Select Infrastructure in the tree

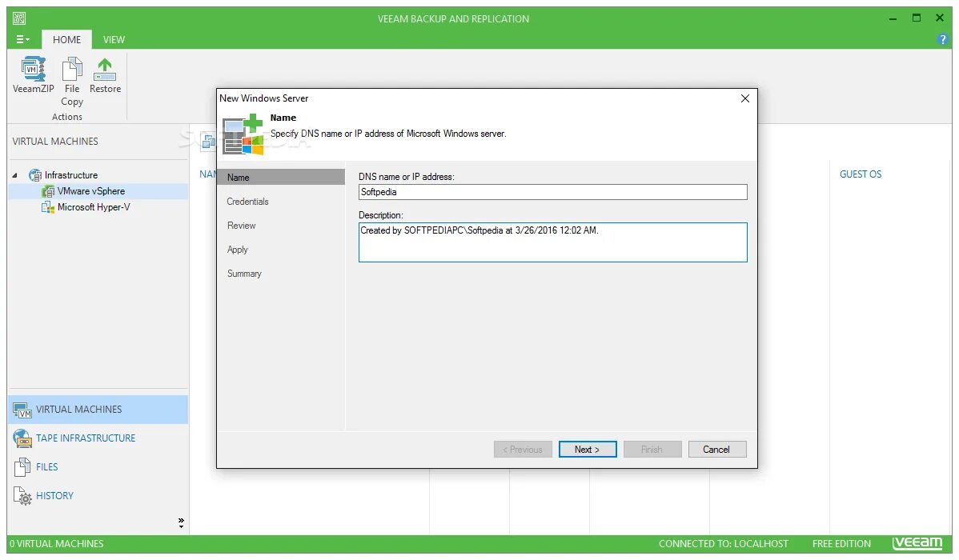coord(71,175)
